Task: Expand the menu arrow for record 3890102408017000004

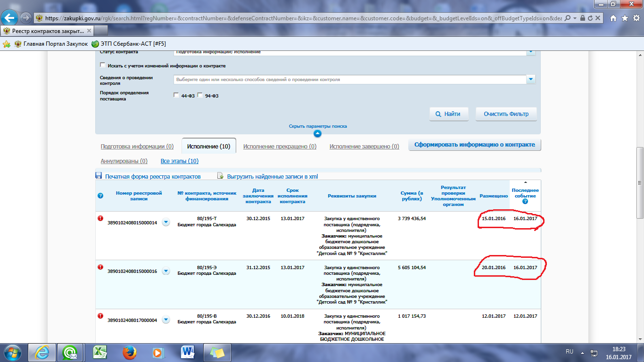Action: pyautogui.click(x=166, y=320)
